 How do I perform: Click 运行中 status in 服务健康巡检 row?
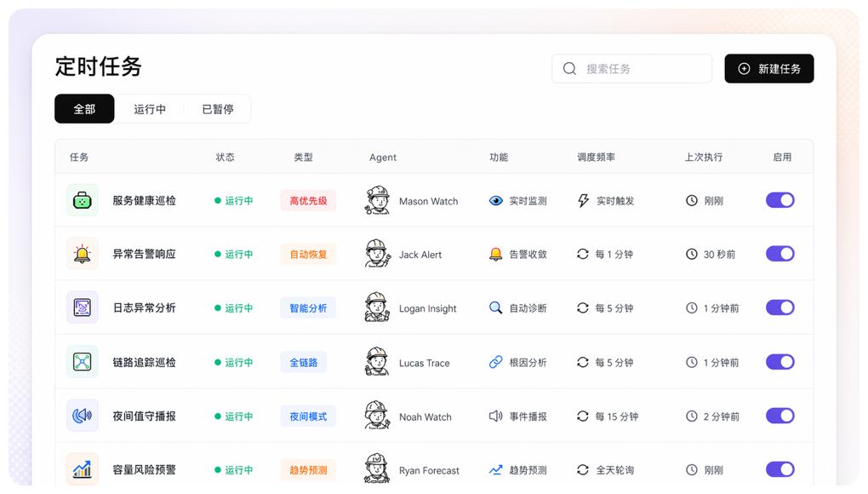click(234, 200)
